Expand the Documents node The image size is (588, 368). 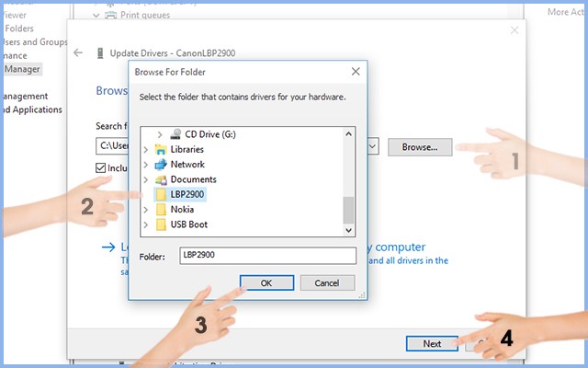tap(146, 179)
